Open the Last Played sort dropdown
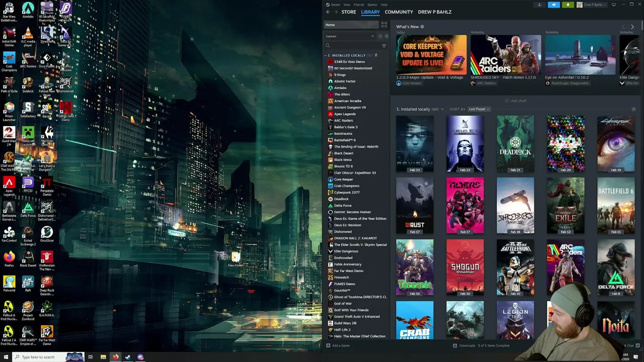 pos(478,109)
